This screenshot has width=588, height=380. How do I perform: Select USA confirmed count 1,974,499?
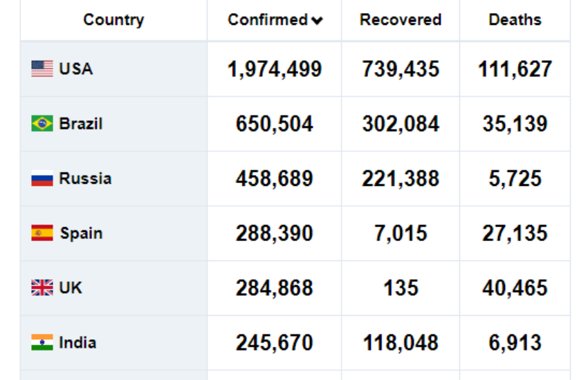point(275,69)
